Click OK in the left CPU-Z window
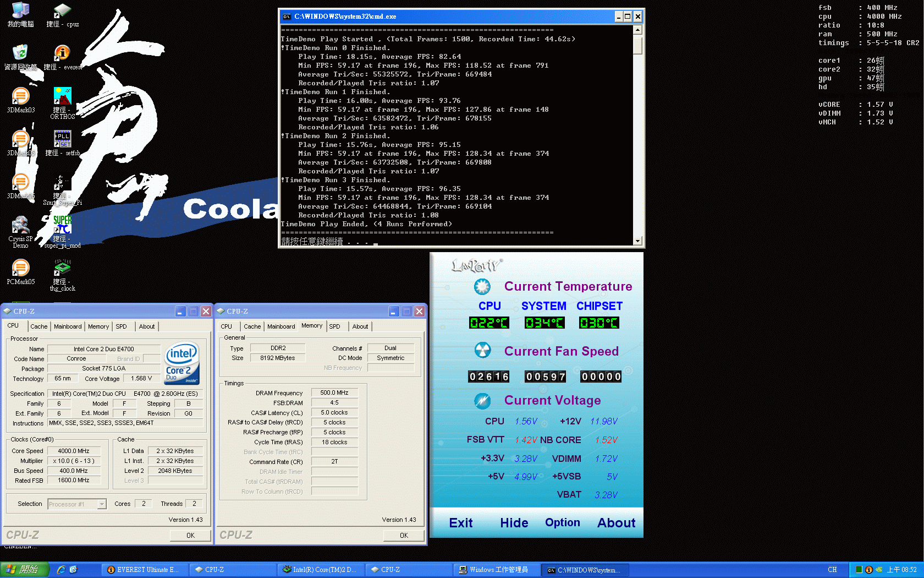The height and width of the screenshot is (578, 924). coord(190,535)
